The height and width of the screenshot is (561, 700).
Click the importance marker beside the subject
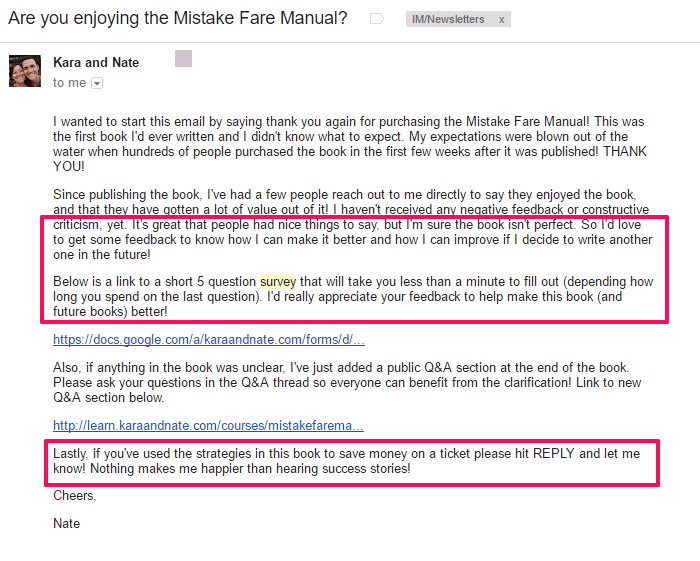click(x=377, y=19)
